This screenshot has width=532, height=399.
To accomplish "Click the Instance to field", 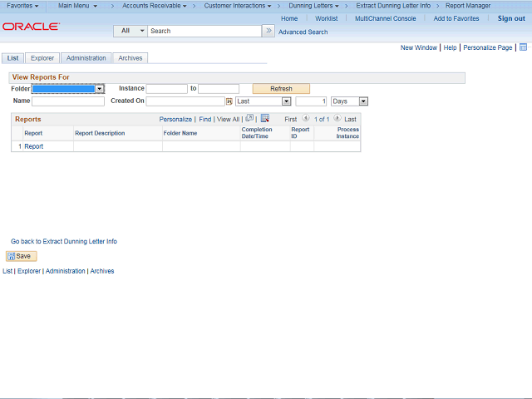I will coord(219,89).
